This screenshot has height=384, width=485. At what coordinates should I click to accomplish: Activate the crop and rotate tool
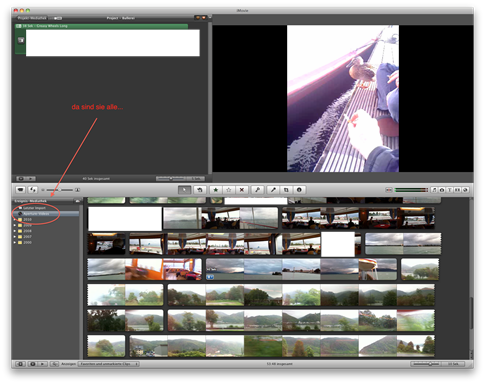pyautogui.click(x=286, y=190)
